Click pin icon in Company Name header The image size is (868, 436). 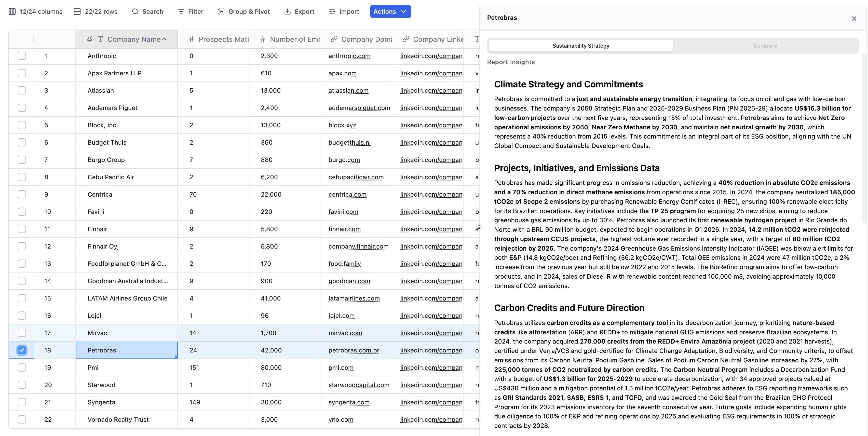click(90, 39)
